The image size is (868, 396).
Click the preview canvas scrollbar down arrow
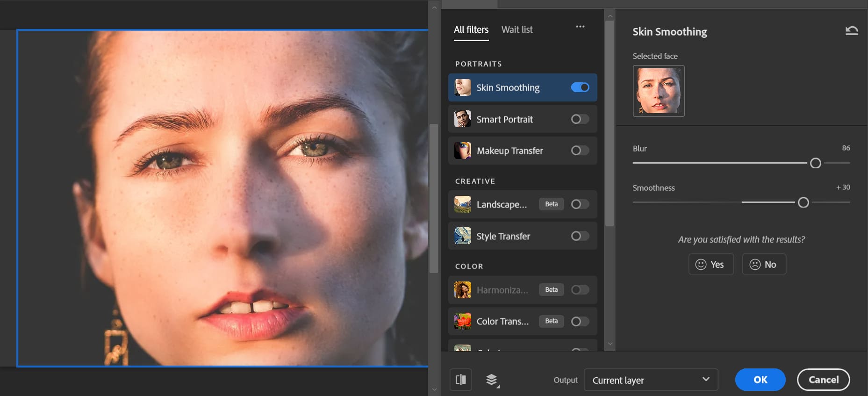434,389
